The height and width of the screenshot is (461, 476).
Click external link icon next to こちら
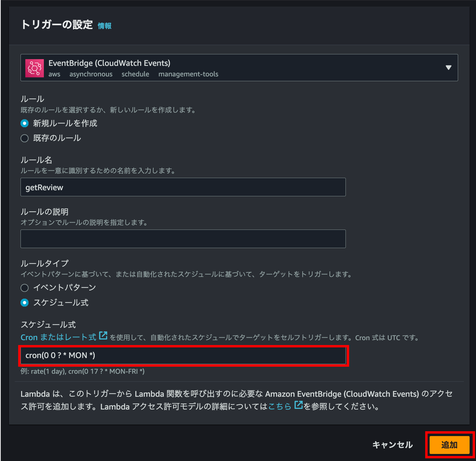(298, 405)
